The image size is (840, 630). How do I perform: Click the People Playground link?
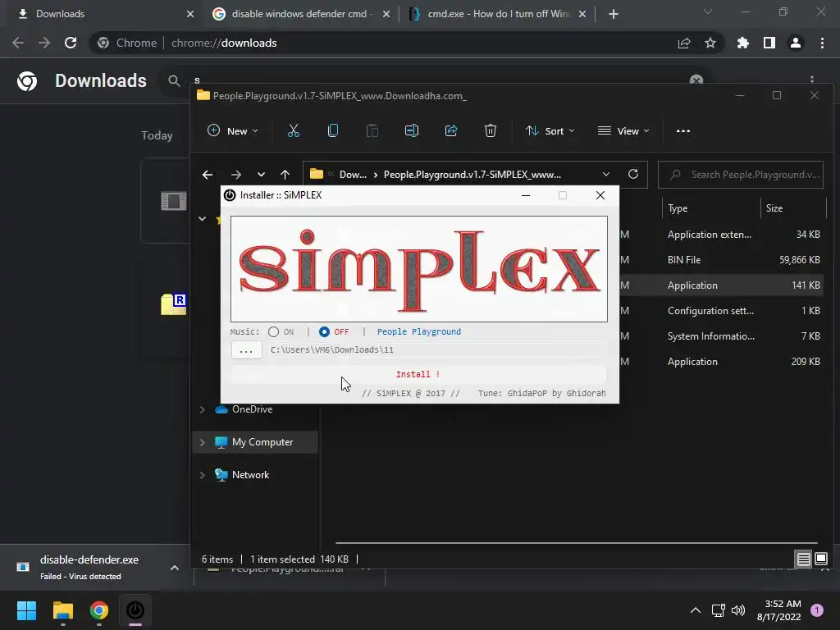419,331
